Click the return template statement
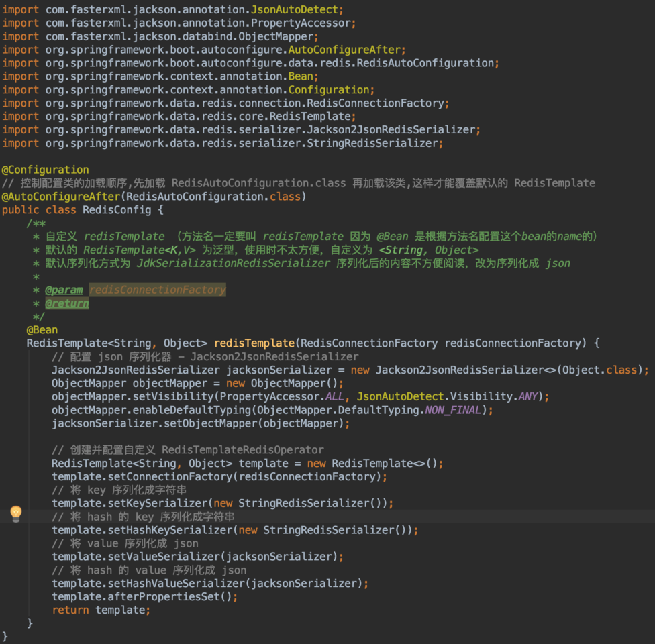 [x=101, y=610]
